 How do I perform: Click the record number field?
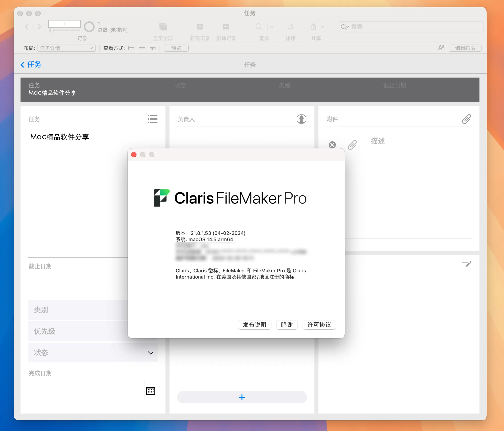pos(64,24)
